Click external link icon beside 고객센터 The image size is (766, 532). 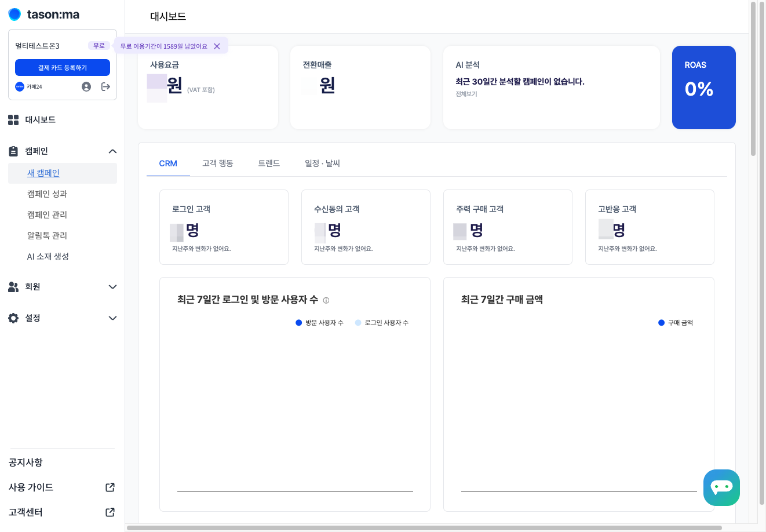point(110,512)
